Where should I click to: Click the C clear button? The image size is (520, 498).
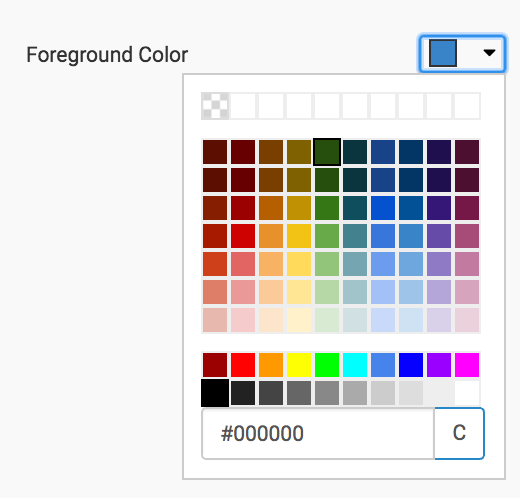[459, 433]
